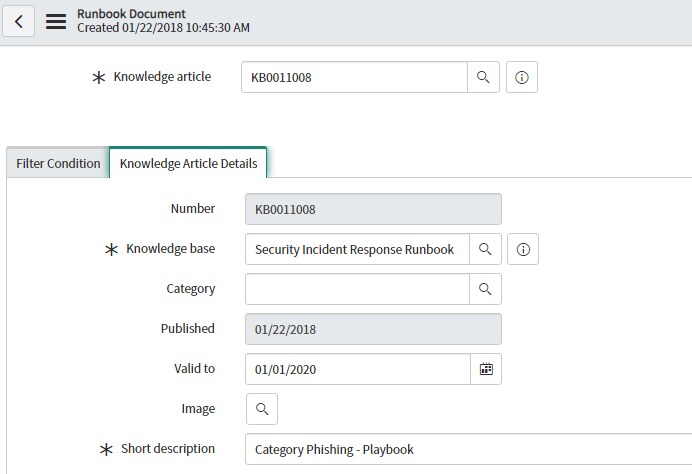Image resolution: width=692 pixels, height=474 pixels.
Task: Go back using the left chevron button
Action: point(19,21)
